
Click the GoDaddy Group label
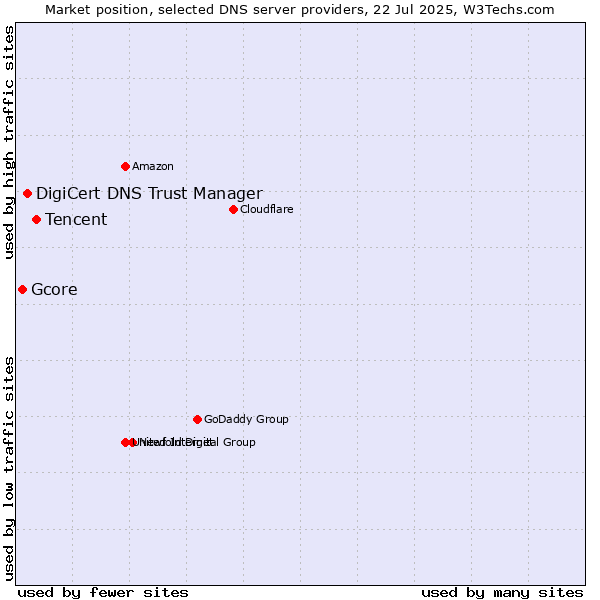tap(246, 419)
